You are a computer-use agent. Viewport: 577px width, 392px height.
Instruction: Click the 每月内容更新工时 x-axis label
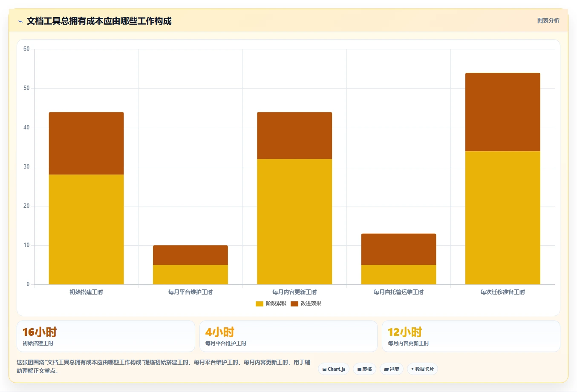click(294, 292)
